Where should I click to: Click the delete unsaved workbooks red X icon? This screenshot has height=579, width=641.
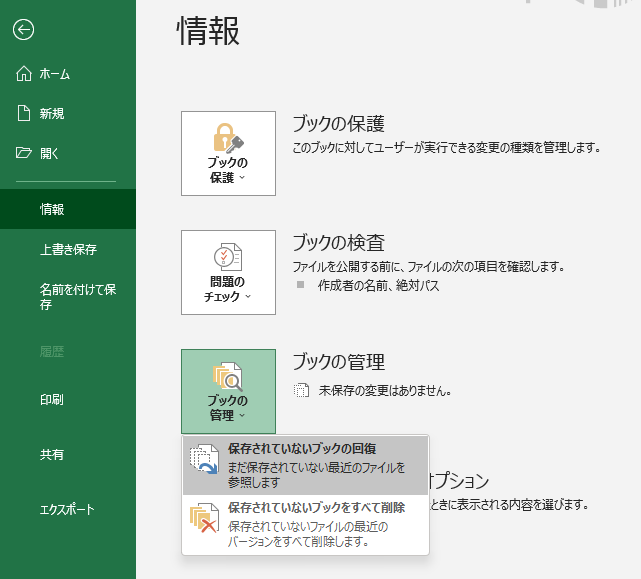point(204,518)
